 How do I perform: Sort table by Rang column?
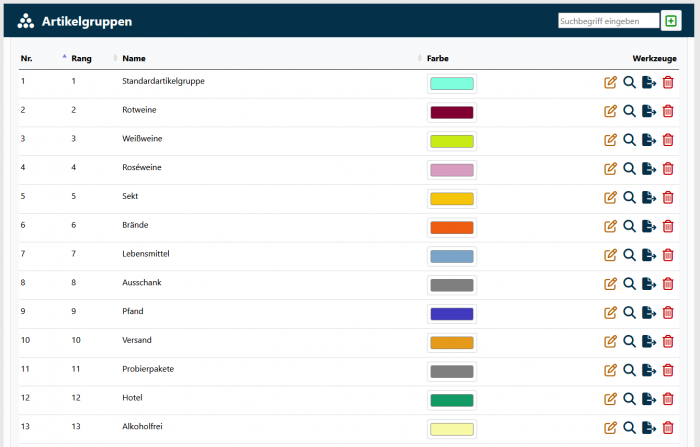point(82,59)
